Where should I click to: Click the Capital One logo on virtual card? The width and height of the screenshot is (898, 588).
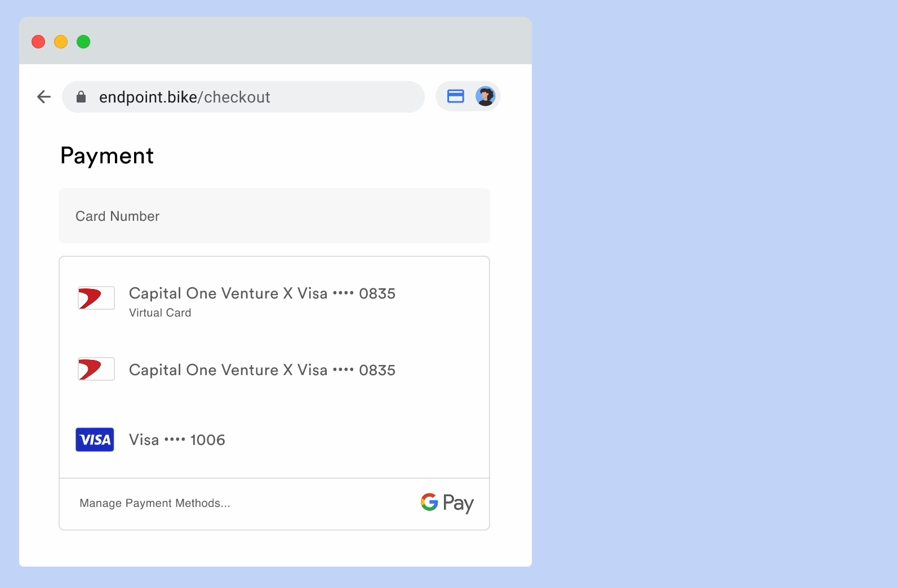pyautogui.click(x=96, y=298)
